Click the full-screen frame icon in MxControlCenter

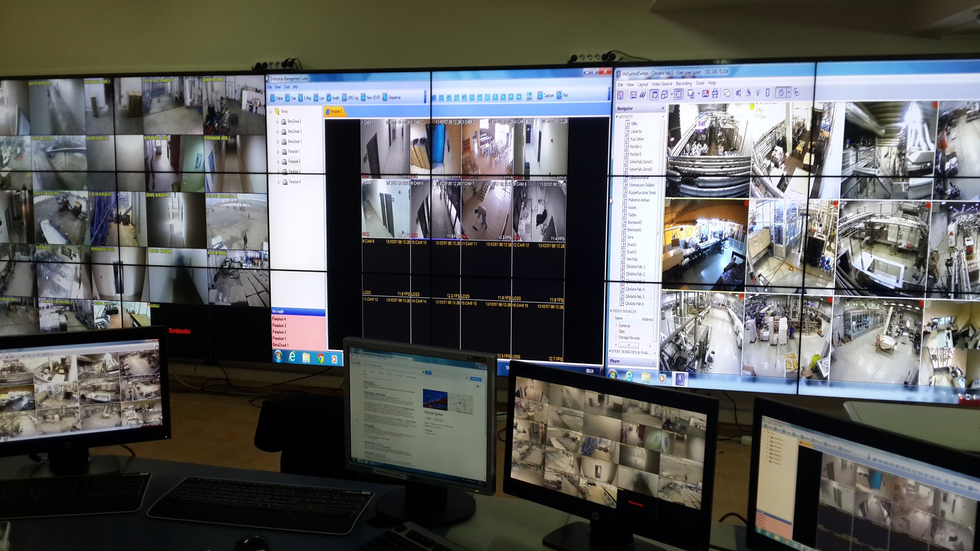tap(678, 94)
